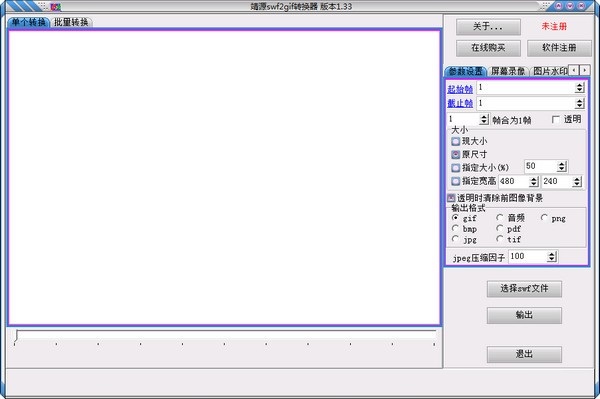Click the 起始帧 link
The height and width of the screenshot is (399, 600).
pyautogui.click(x=460, y=89)
